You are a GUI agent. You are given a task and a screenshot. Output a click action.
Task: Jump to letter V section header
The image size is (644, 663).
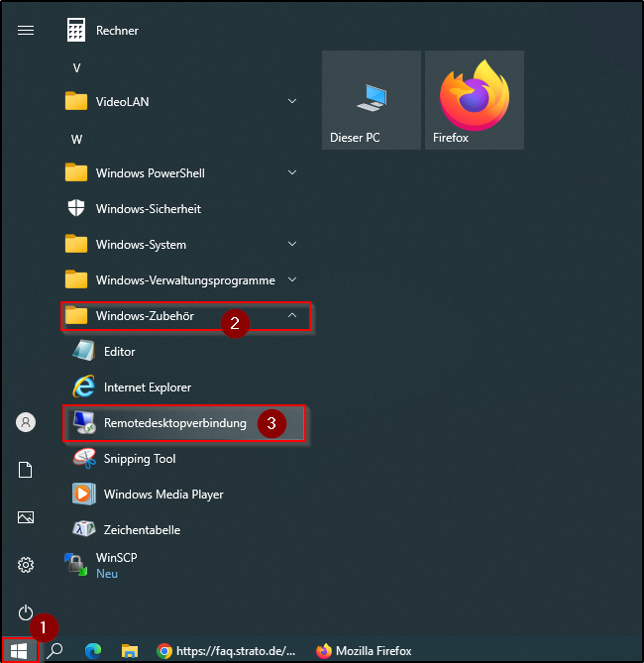pos(76,68)
